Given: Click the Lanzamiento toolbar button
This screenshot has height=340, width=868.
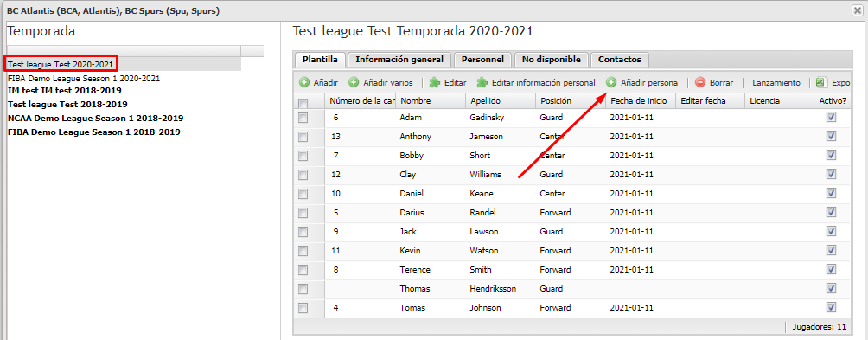Looking at the screenshot, I should [776, 82].
